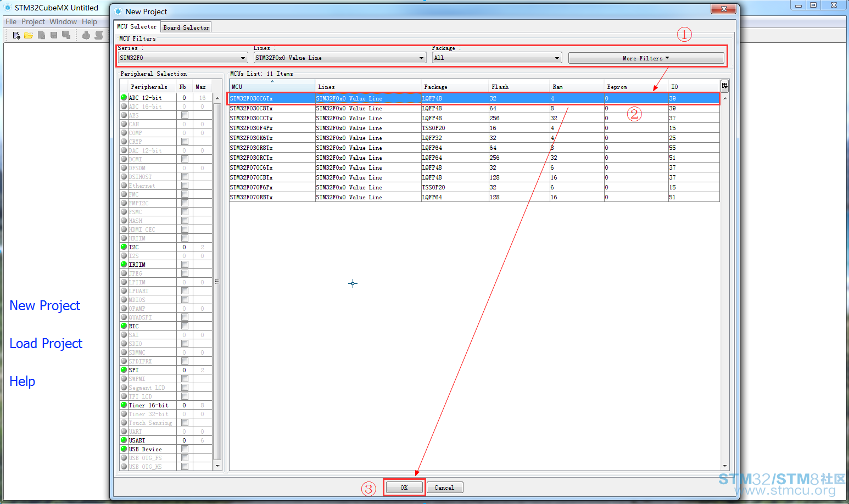Open the table column chooser icon
The image size is (849, 504).
tap(725, 86)
